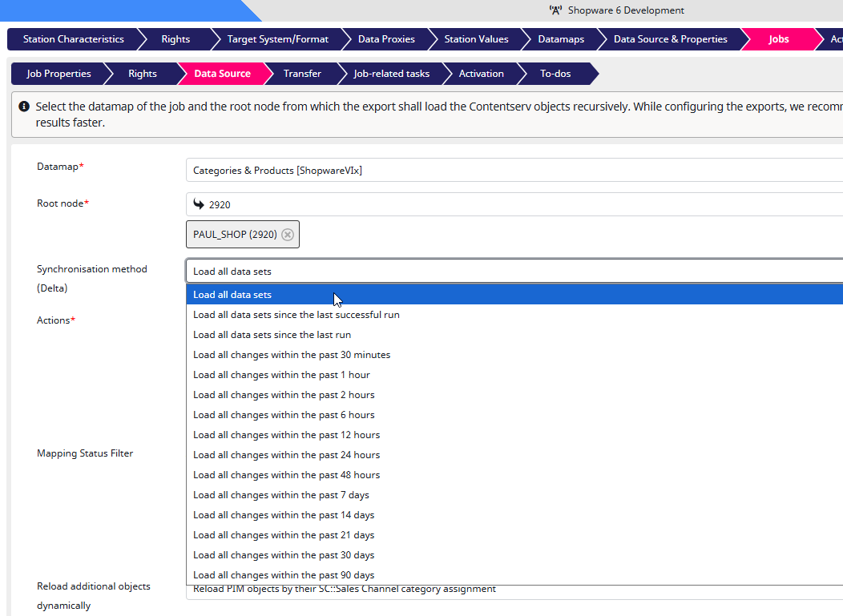Select 'Load all changes within the past 30 minutes'
843x616 pixels.
click(292, 355)
